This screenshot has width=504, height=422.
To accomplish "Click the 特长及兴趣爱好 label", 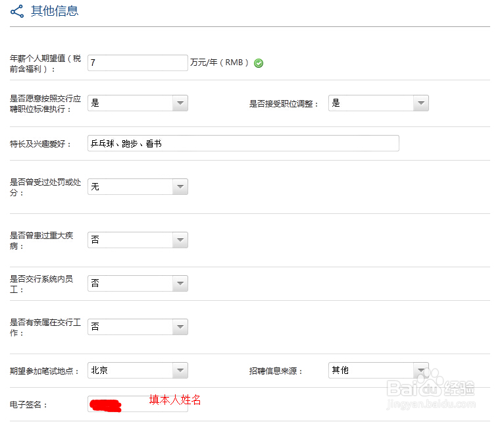I will [41, 144].
